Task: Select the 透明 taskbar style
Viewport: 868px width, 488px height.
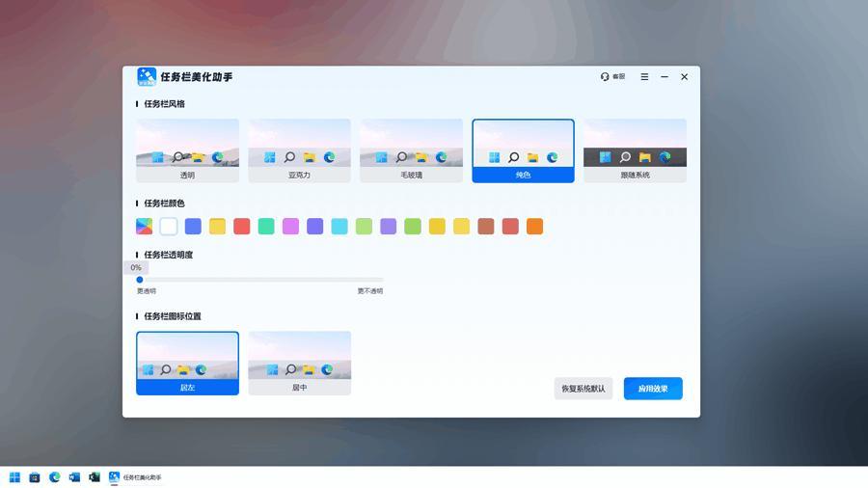Action: [x=187, y=150]
